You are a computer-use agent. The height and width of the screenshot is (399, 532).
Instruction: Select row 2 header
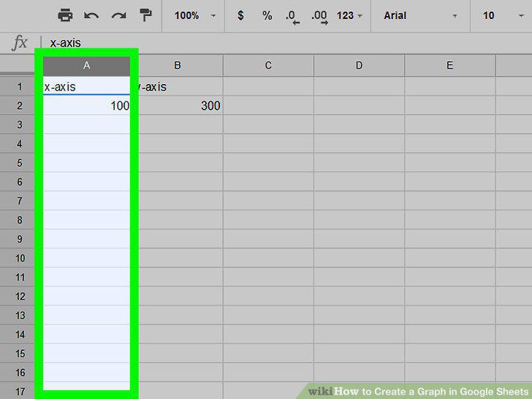pyautogui.click(x=19, y=105)
